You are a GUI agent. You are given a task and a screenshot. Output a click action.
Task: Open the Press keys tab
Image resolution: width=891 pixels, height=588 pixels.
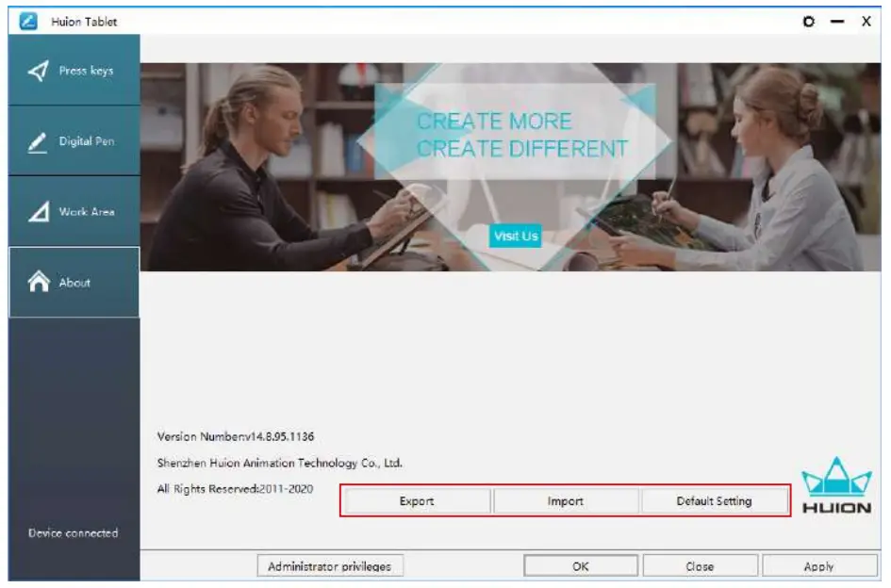pyautogui.click(x=74, y=71)
